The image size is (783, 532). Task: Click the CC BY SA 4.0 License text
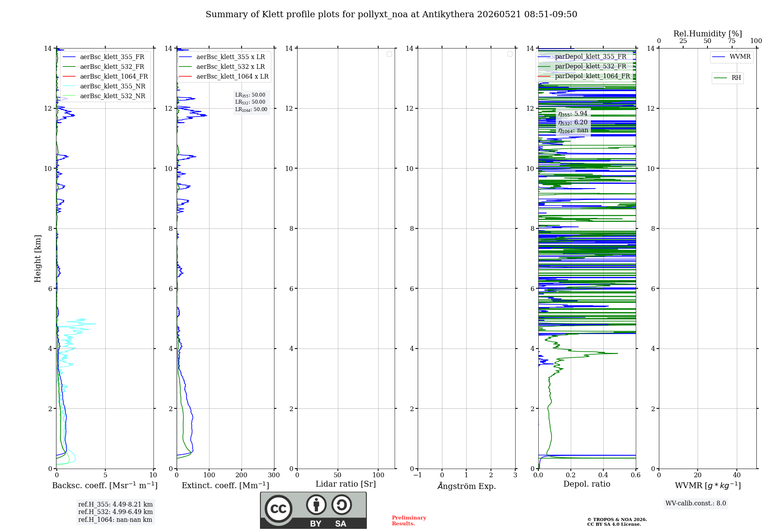614,524
